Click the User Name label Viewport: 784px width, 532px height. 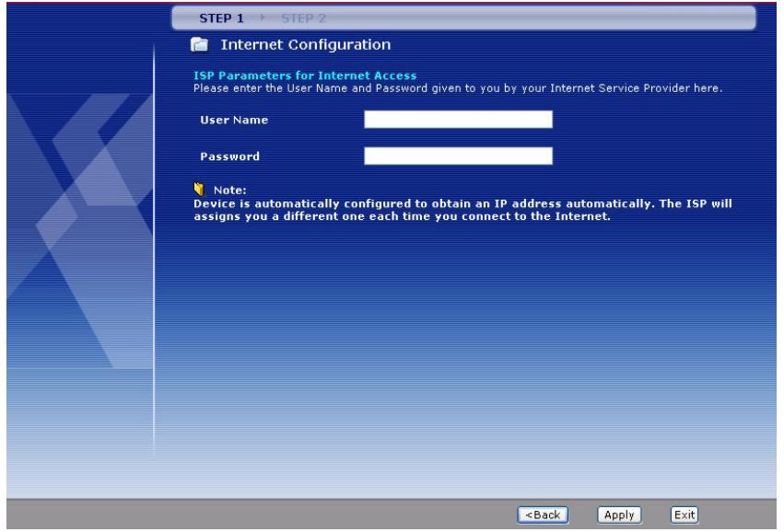[x=229, y=119]
